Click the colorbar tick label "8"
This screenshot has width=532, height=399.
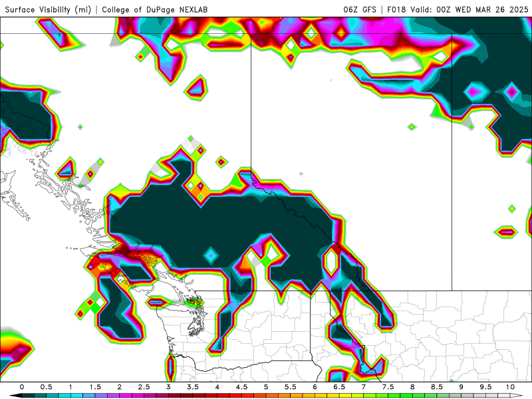coord(412,387)
